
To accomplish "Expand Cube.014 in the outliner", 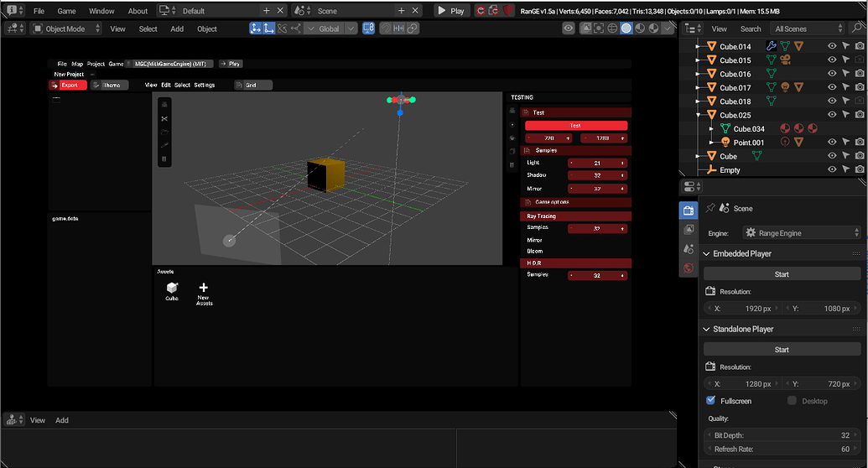I will pyautogui.click(x=698, y=46).
